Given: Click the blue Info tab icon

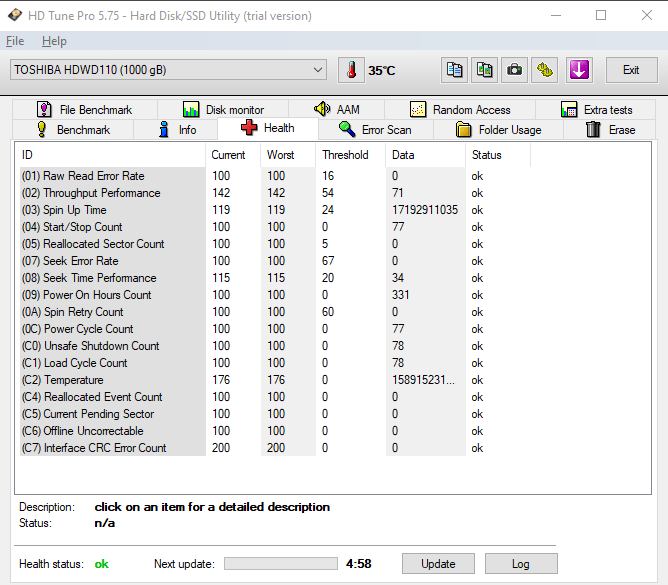Looking at the screenshot, I should [x=164, y=129].
